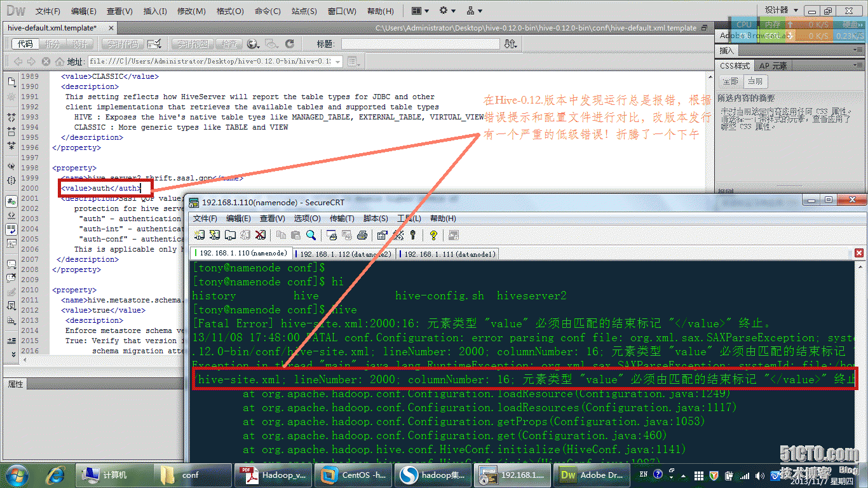Viewport: 868px width, 488px height.
Task: Toggle the 设计 (Design) view button
Action: click(79, 44)
